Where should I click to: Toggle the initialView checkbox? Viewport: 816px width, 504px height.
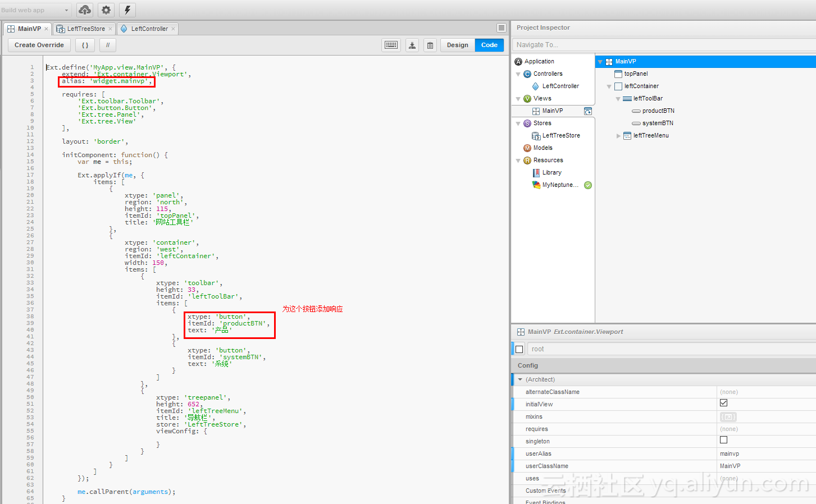723,403
